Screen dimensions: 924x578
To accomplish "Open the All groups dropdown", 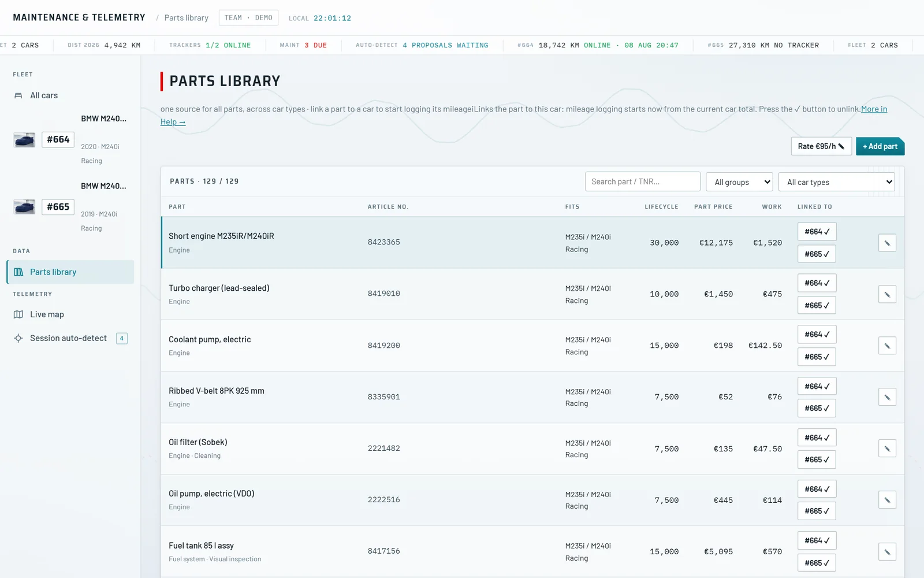I will 739,181.
